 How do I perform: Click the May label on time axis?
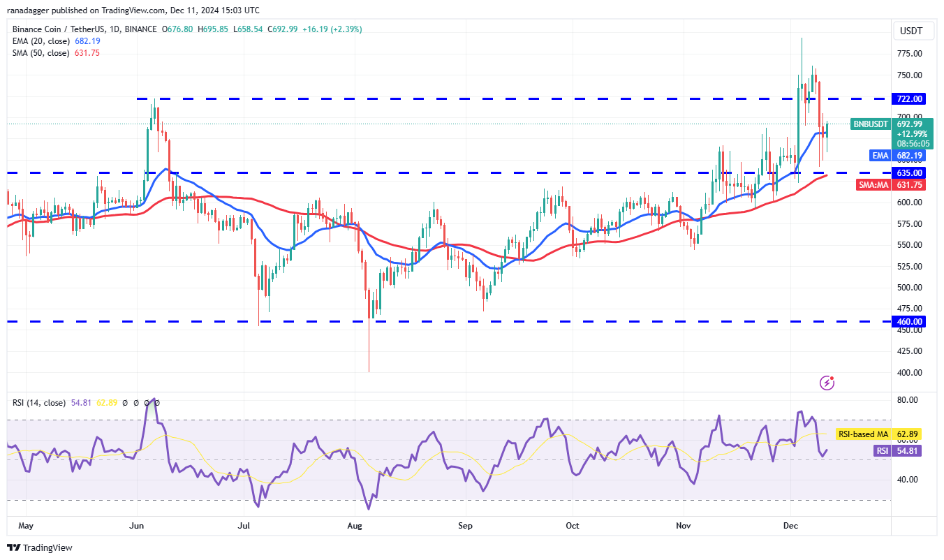click(26, 524)
